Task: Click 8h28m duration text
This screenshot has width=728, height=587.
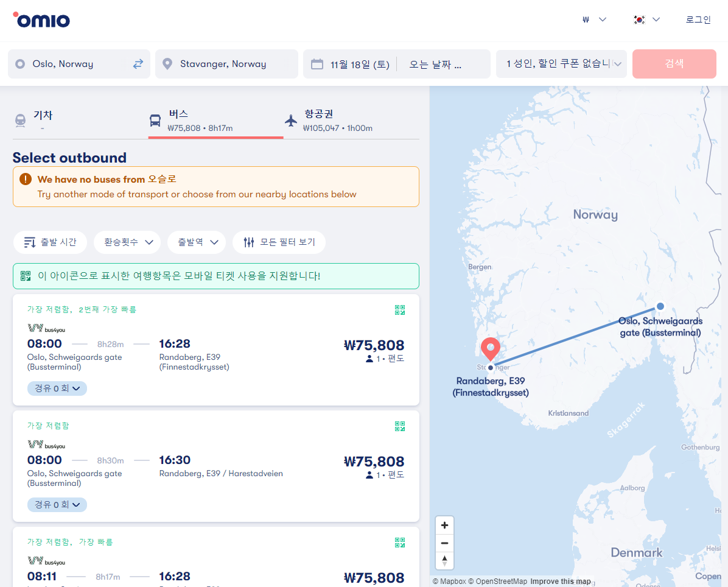Action: pos(111,344)
